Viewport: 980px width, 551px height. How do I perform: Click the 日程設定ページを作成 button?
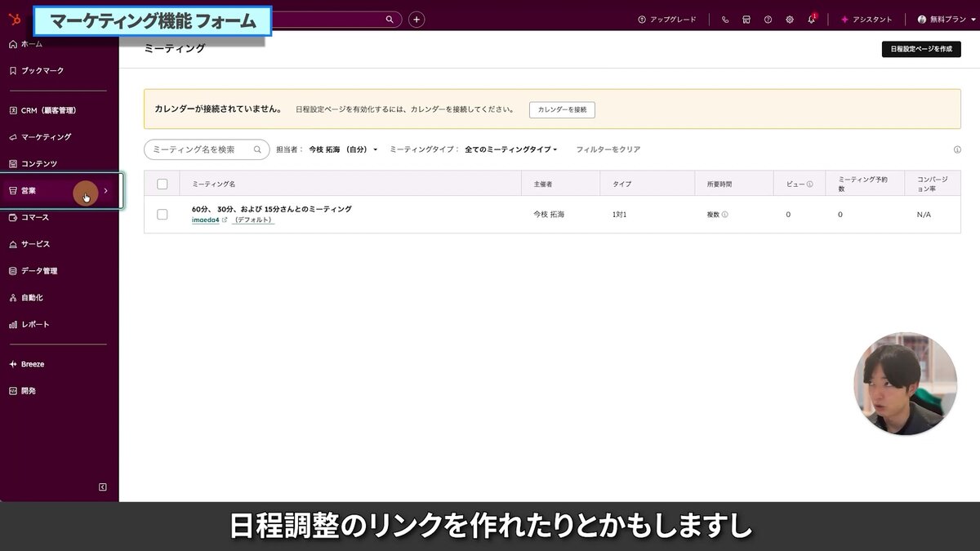click(x=921, y=49)
